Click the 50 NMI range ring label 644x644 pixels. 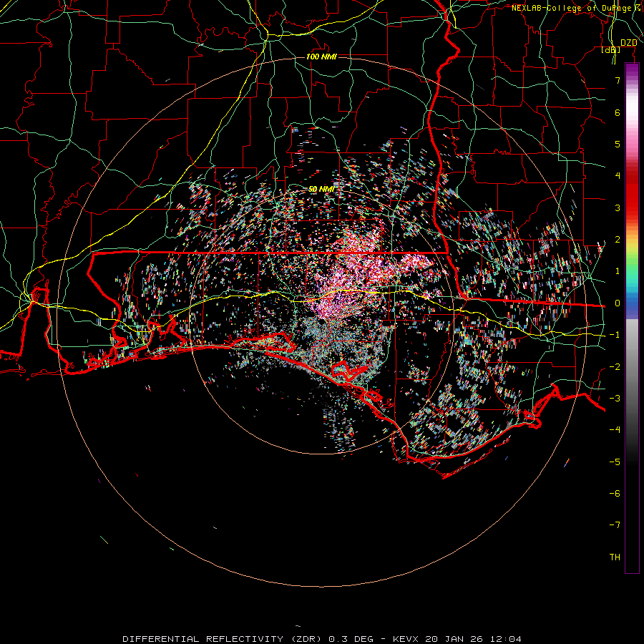point(321,190)
